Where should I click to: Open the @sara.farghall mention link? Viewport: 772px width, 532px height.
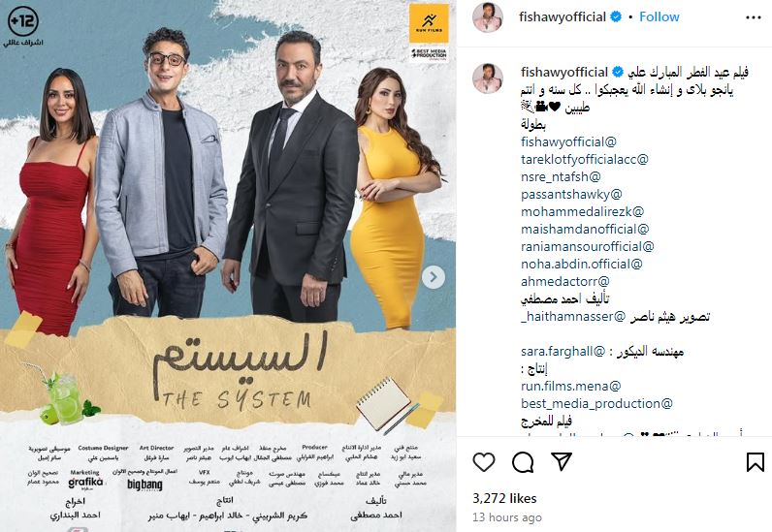tap(563, 352)
